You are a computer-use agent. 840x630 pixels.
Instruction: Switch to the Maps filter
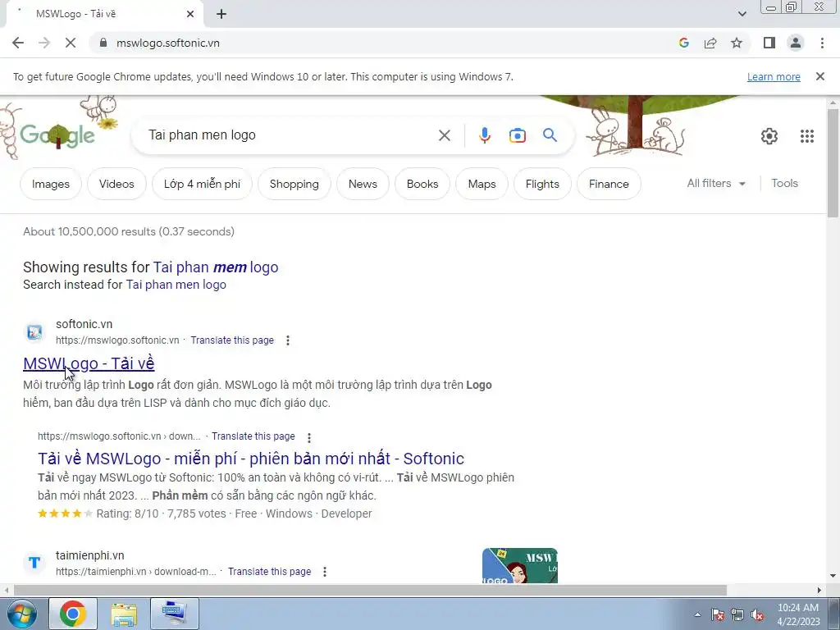pyautogui.click(x=482, y=184)
